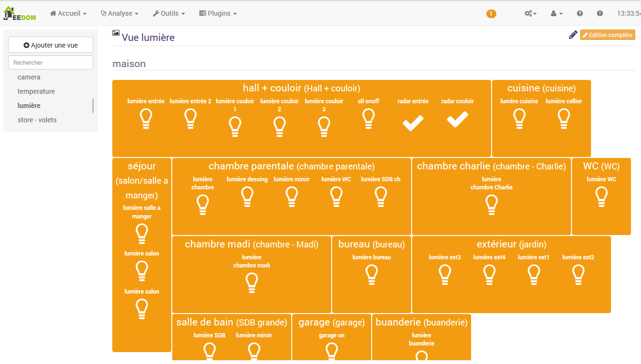Screen dimensions: 641x364
Task: Click the clock time display
Action: point(629,13)
